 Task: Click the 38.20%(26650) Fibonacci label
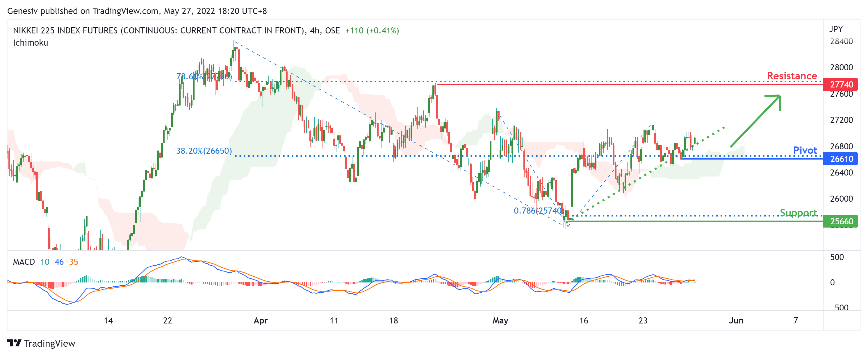pyautogui.click(x=204, y=151)
